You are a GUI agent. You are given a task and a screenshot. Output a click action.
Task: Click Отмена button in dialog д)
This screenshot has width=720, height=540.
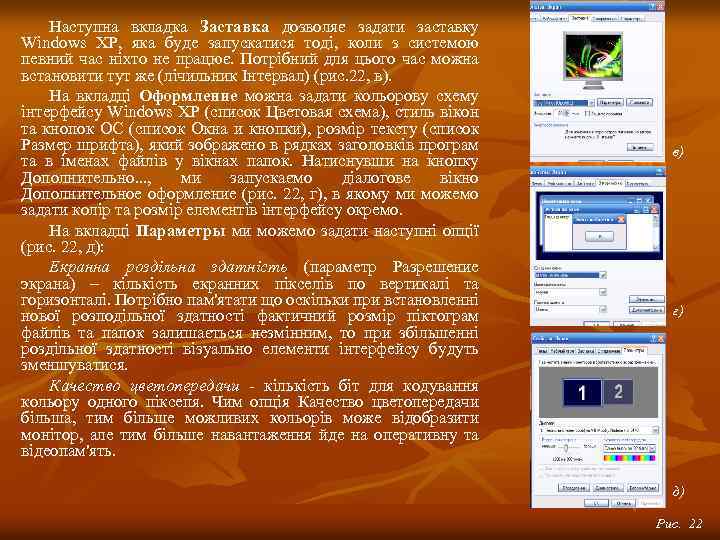[x=624, y=503]
